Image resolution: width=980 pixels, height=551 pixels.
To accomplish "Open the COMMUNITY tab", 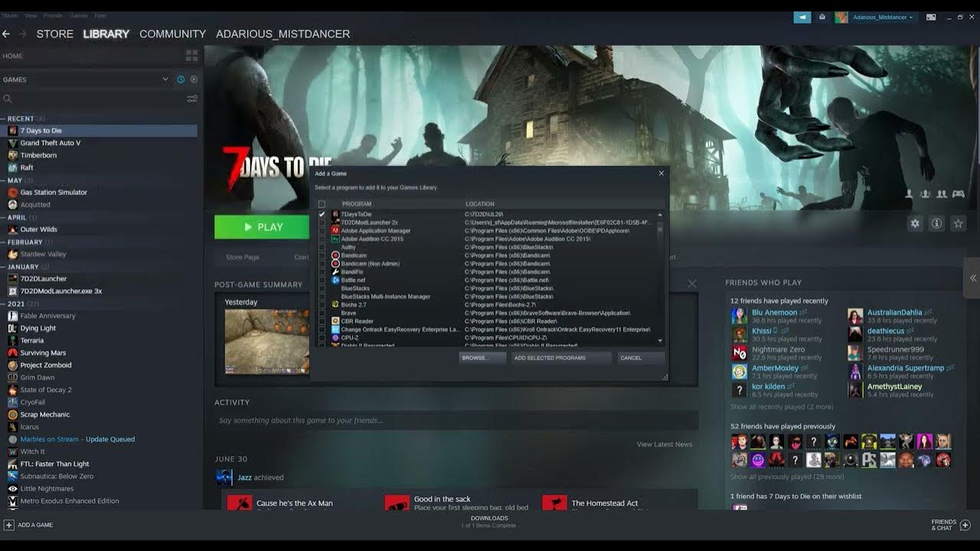I will (x=172, y=34).
